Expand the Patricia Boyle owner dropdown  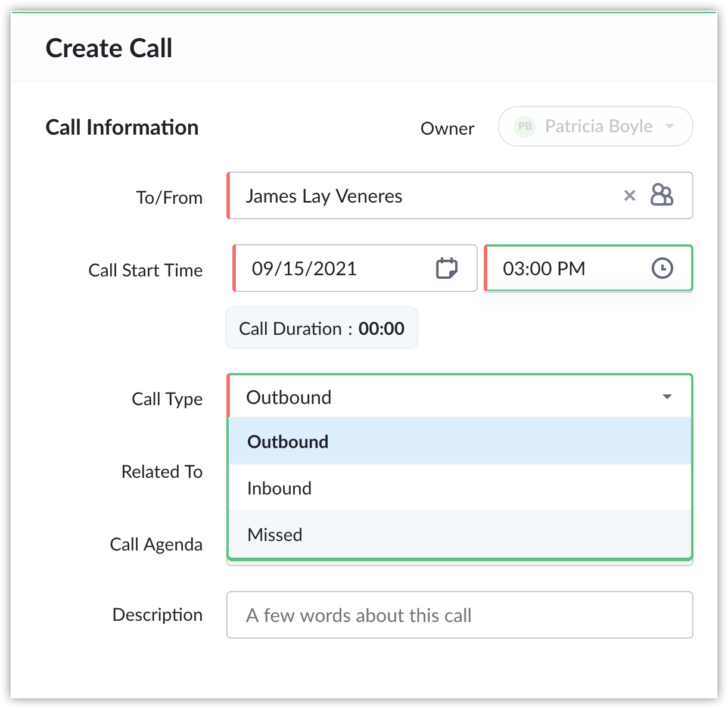pyautogui.click(x=596, y=126)
